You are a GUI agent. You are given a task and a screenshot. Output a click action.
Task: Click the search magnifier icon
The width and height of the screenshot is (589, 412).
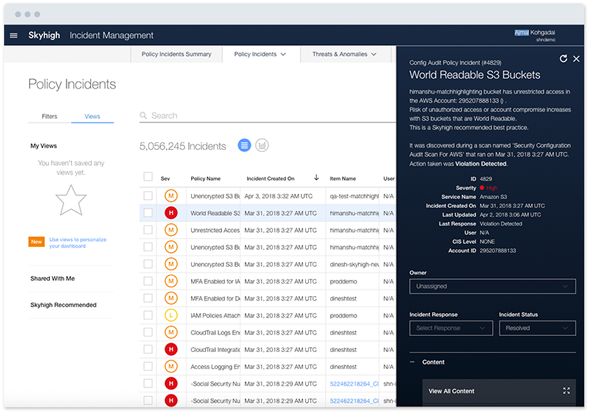tap(143, 115)
